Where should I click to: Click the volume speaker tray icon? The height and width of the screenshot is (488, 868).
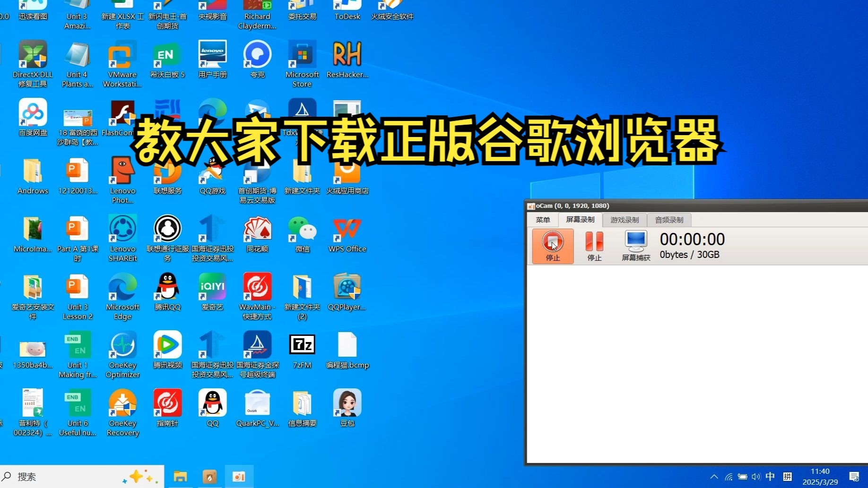[756, 477]
